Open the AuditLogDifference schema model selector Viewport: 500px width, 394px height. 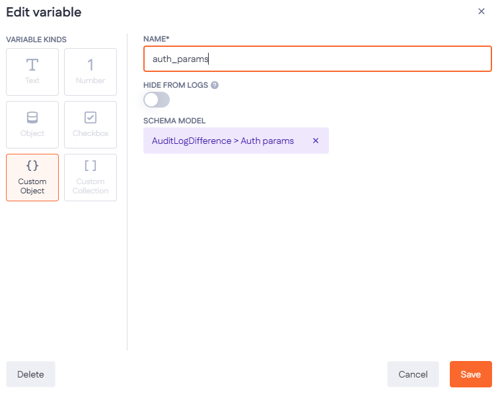pos(223,141)
